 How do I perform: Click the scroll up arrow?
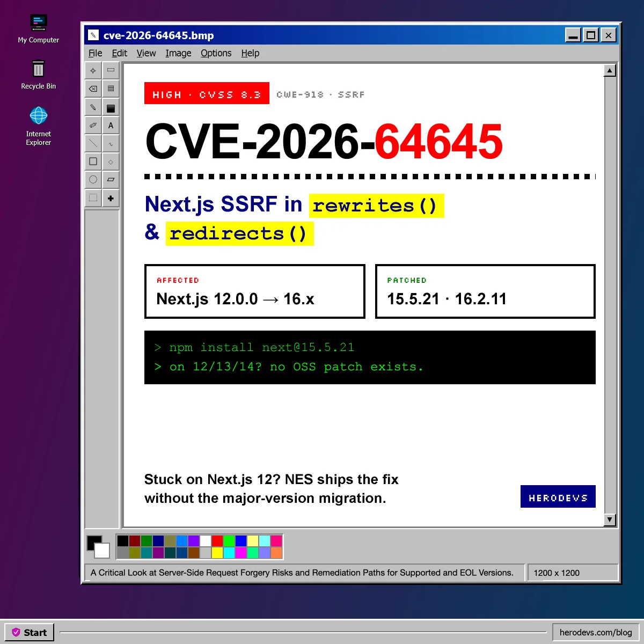[610, 70]
